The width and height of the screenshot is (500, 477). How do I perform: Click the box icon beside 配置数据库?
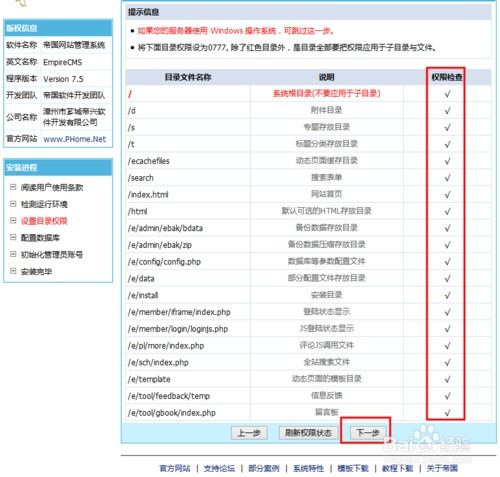coord(13,237)
